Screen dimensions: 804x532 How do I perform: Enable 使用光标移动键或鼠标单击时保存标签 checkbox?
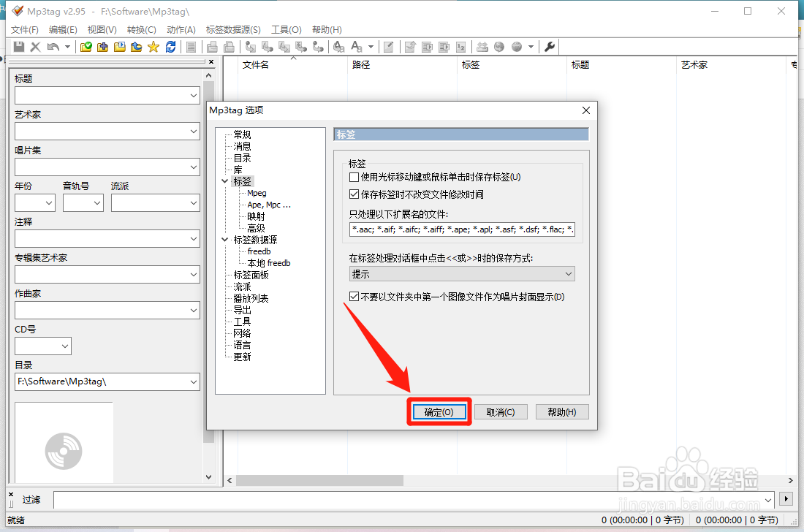click(x=354, y=178)
